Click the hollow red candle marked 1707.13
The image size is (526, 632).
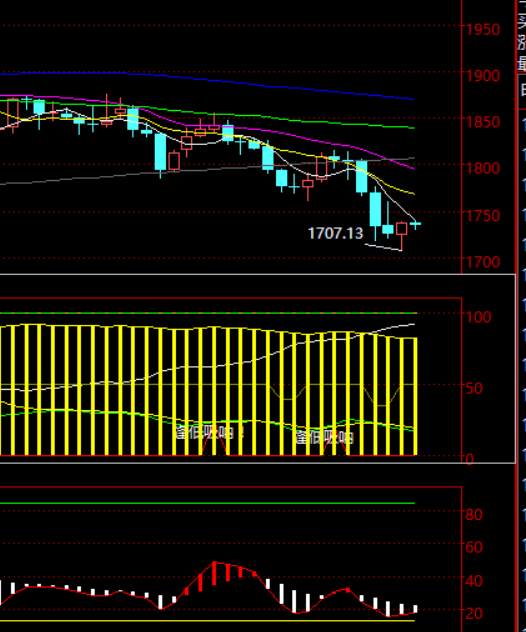[x=401, y=229]
